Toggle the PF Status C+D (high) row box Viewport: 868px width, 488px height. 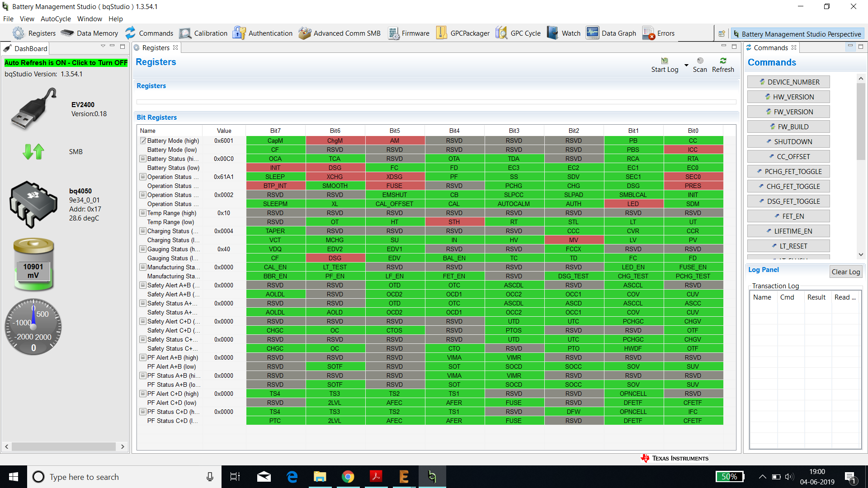pyautogui.click(x=143, y=412)
